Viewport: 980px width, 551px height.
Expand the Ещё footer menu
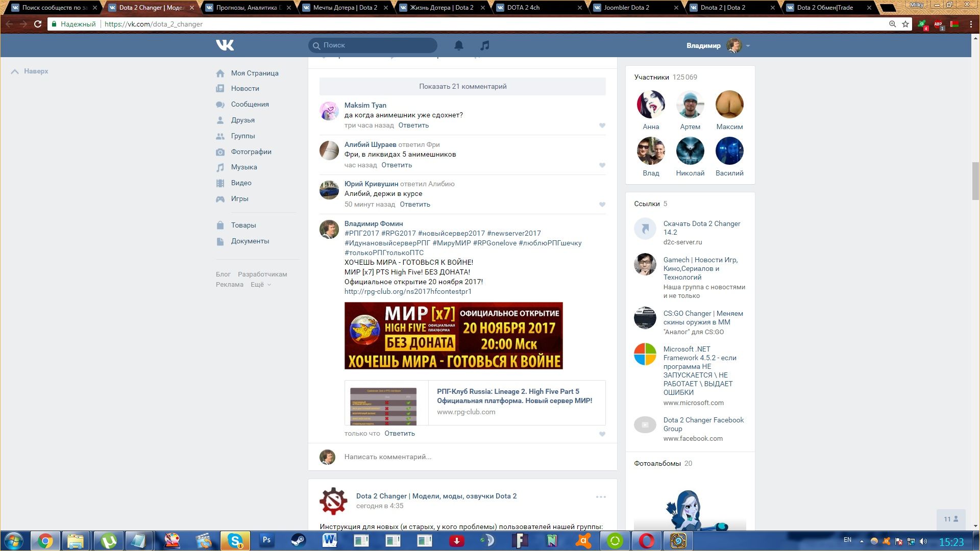point(260,285)
